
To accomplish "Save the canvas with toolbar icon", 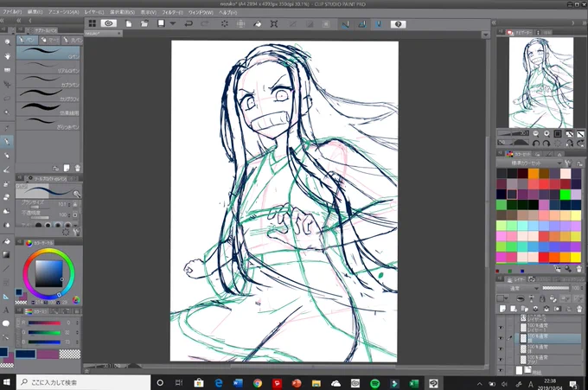I will 161,23.
